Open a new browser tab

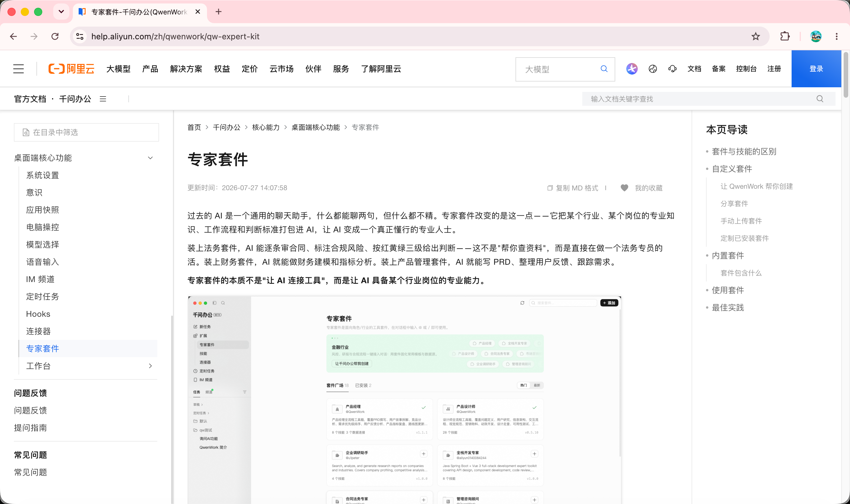coord(219,12)
